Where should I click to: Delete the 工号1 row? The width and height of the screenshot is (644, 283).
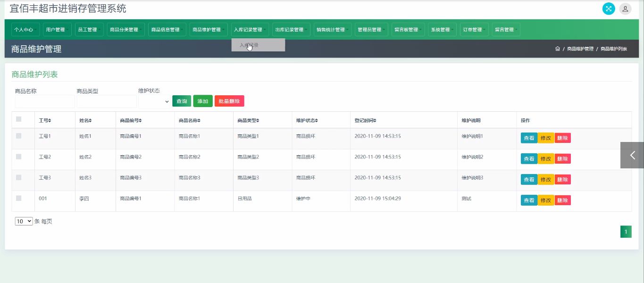[563, 138]
